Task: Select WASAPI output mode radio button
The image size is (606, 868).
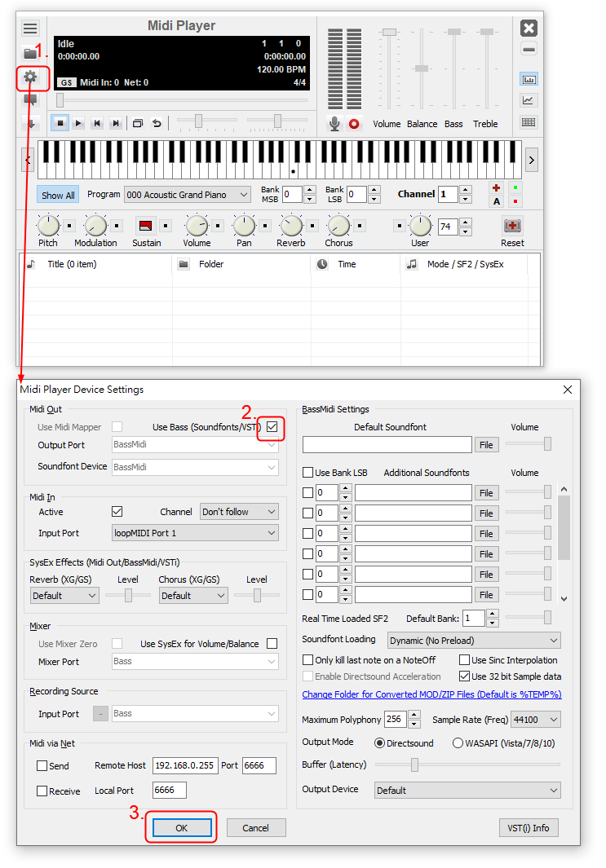Action: click(458, 742)
